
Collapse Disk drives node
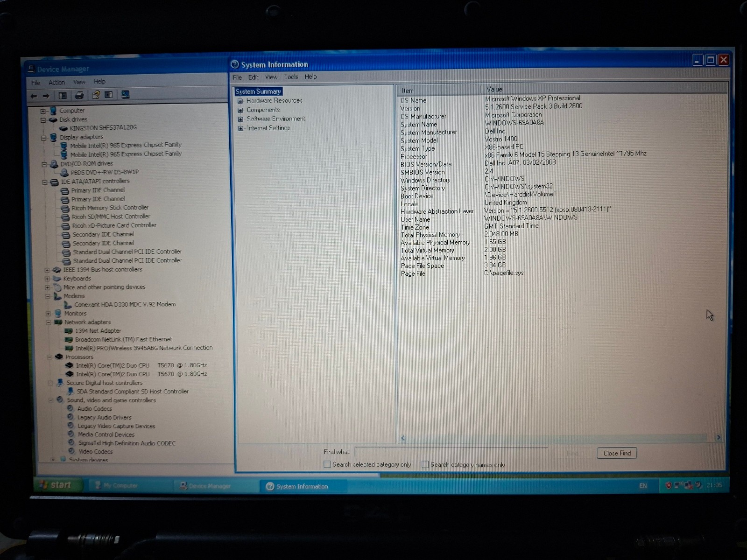point(42,120)
